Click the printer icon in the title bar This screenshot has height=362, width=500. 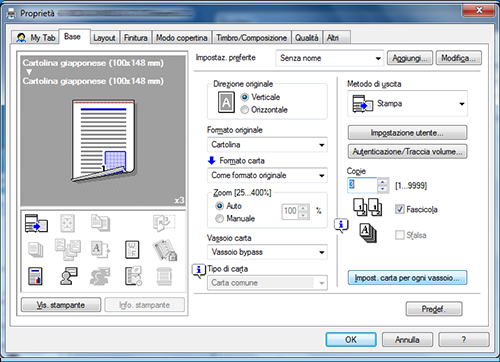12,14
